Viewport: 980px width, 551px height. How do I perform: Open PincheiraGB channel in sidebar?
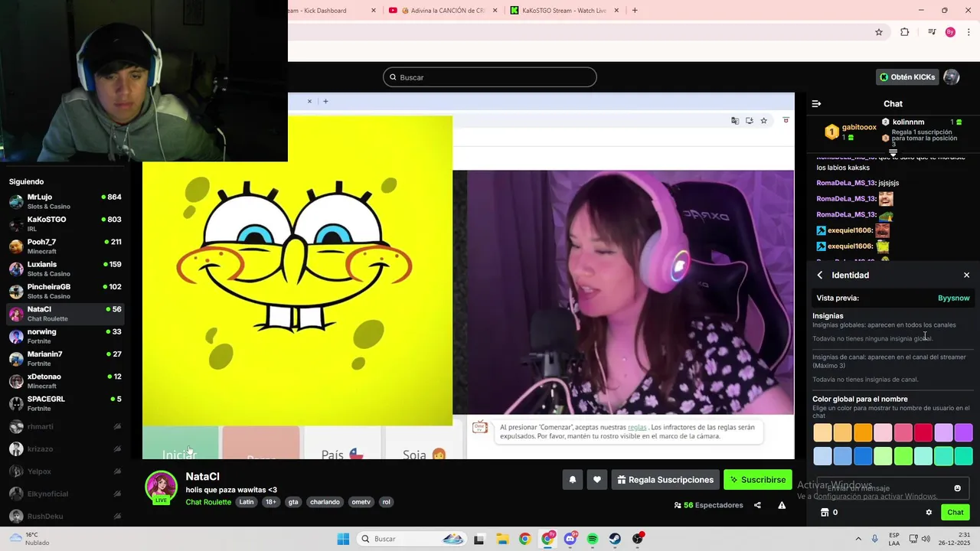[65, 292]
